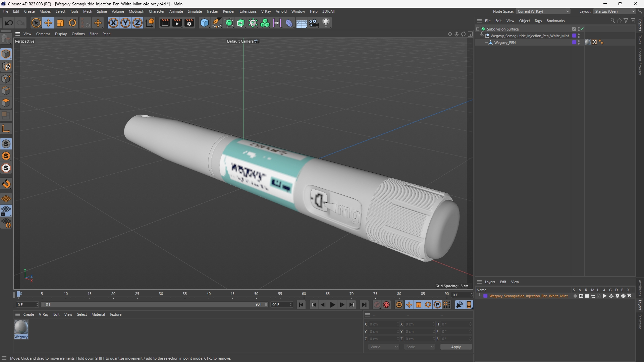Click the Apply button
The width and height of the screenshot is (644, 362).
click(x=456, y=347)
